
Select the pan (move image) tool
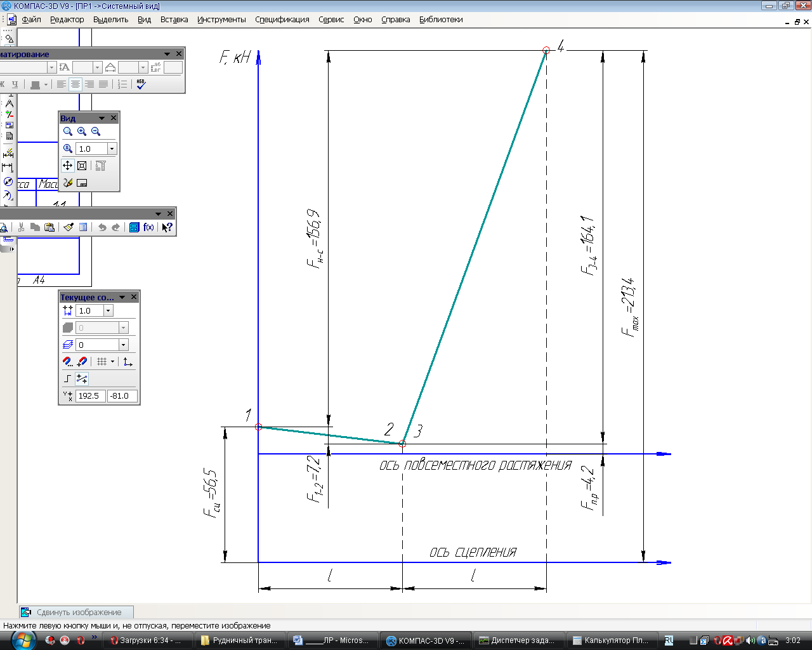click(67, 166)
